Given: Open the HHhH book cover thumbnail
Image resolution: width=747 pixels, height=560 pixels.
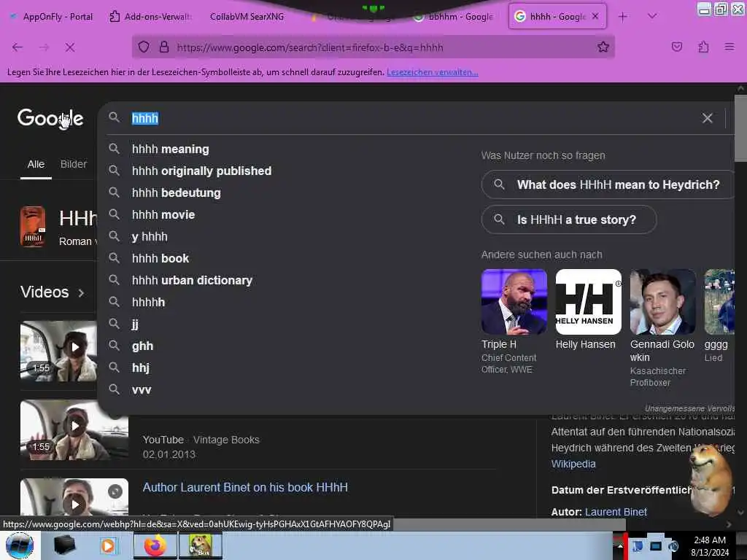Looking at the screenshot, I should pos(33,227).
